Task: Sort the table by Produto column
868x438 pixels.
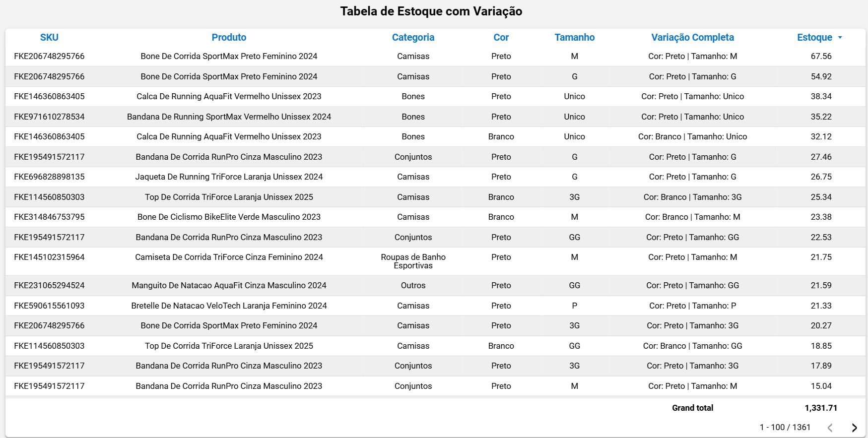Action: 229,37
